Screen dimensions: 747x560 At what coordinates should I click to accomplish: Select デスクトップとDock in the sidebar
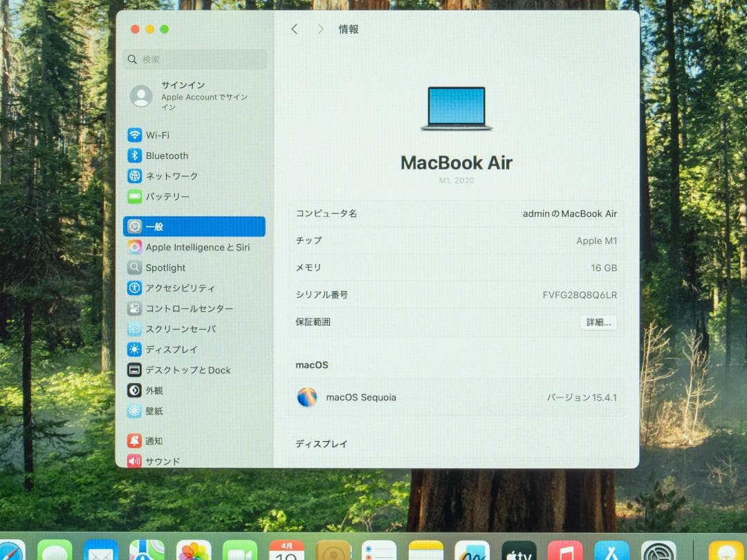coord(194,370)
